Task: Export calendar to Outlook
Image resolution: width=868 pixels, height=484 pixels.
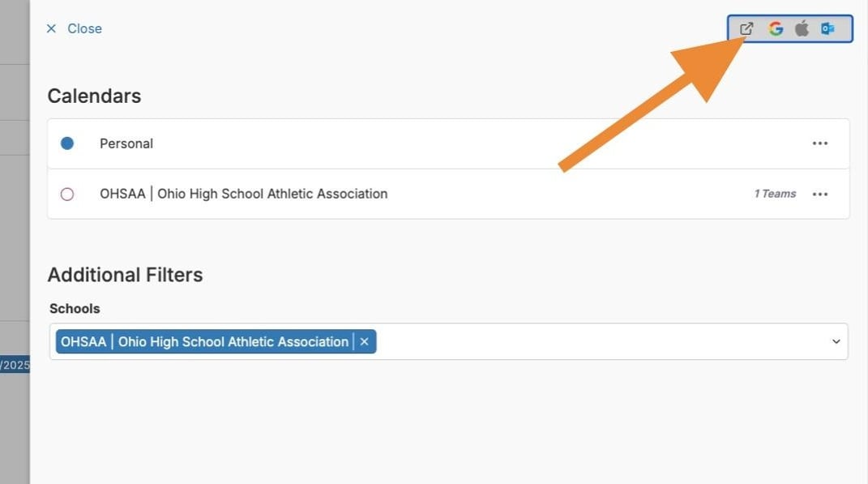Action: pos(827,28)
